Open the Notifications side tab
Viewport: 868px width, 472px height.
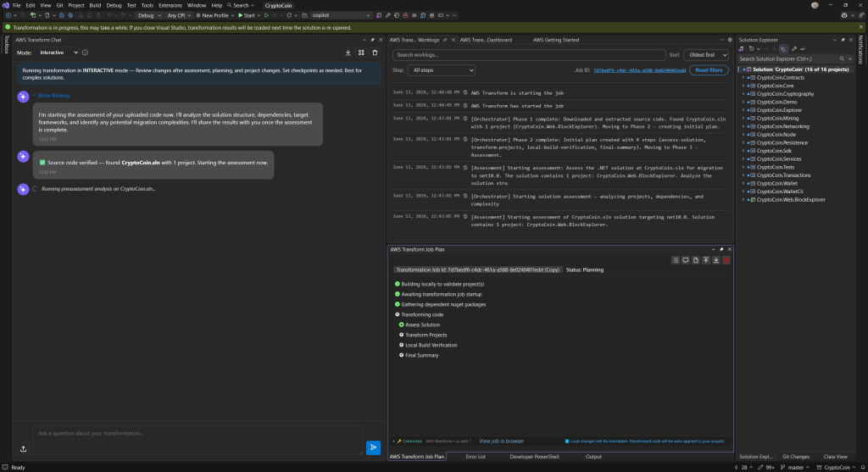coord(861,50)
